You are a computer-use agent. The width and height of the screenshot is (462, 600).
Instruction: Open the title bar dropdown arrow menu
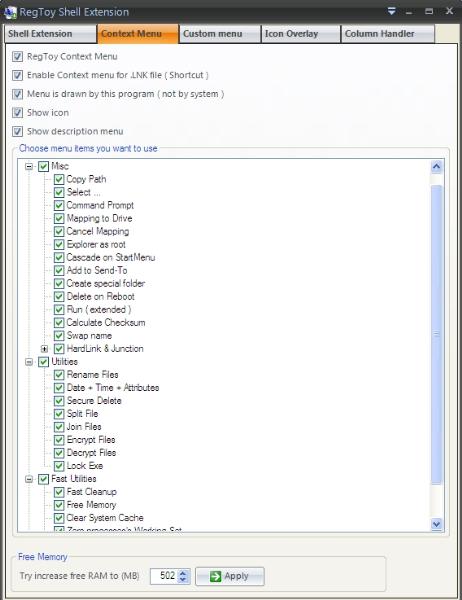[x=391, y=11]
